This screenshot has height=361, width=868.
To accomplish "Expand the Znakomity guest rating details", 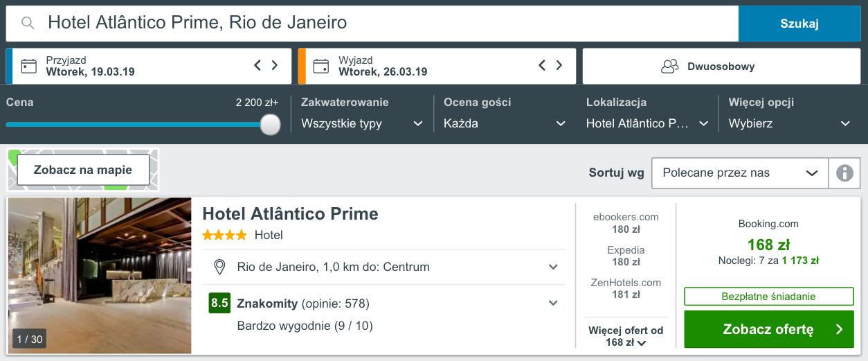I will 553,303.
